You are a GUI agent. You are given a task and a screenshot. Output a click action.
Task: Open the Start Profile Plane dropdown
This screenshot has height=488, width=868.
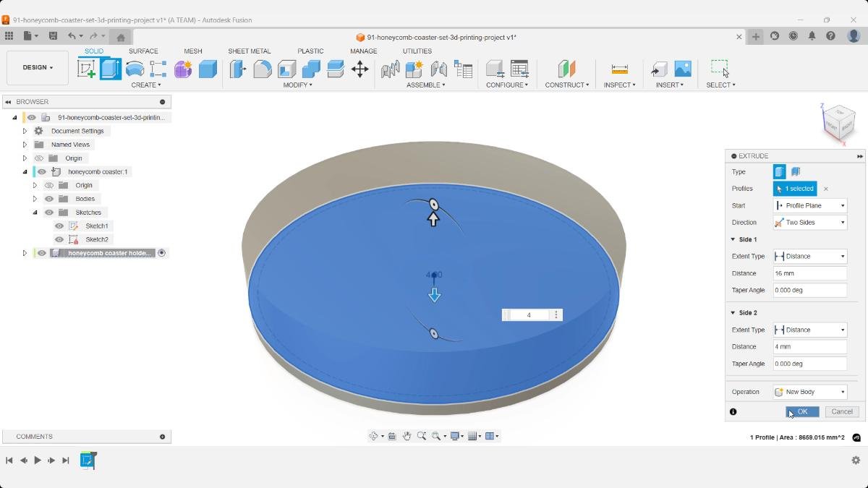pyautogui.click(x=810, y=205)
